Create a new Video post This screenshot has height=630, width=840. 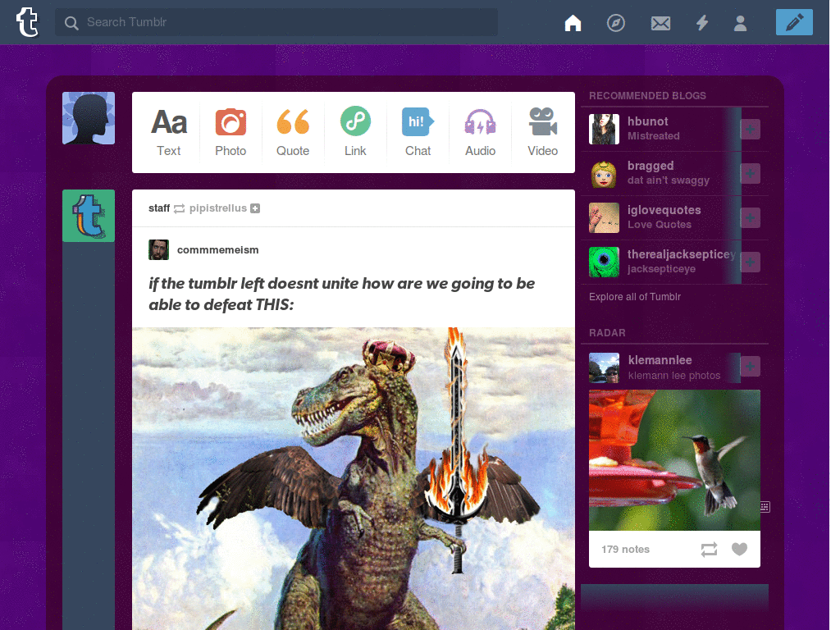543,132
